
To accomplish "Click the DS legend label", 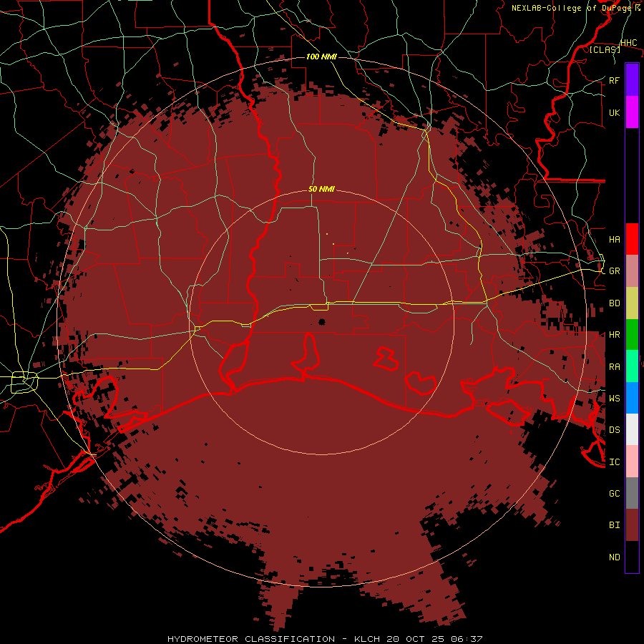I will [615, 430].
